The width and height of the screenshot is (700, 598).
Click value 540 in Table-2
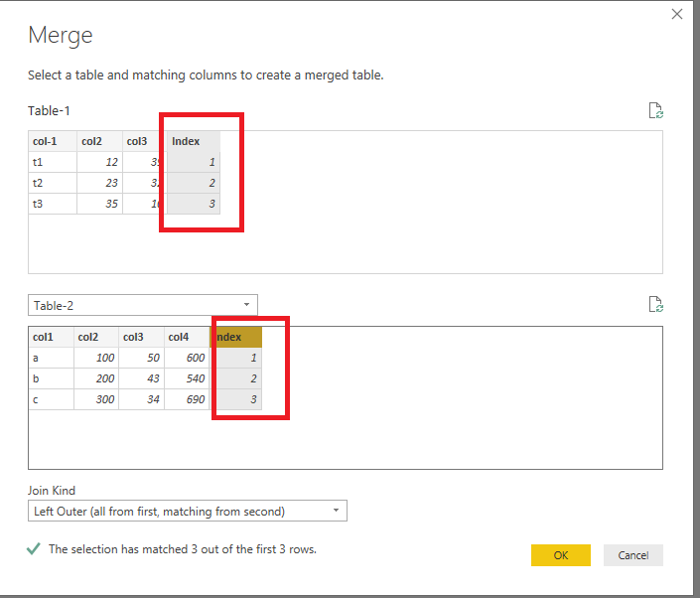pyautogui.click(x=187, y=378)
